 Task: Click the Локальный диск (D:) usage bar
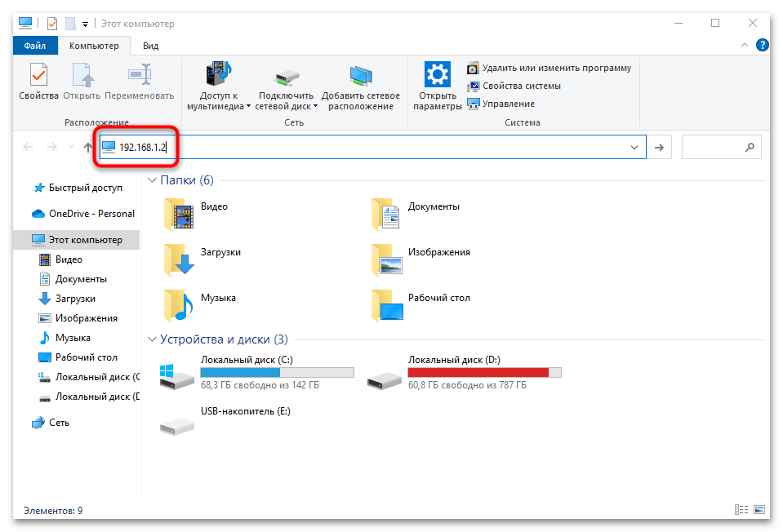tap(484, 372)
